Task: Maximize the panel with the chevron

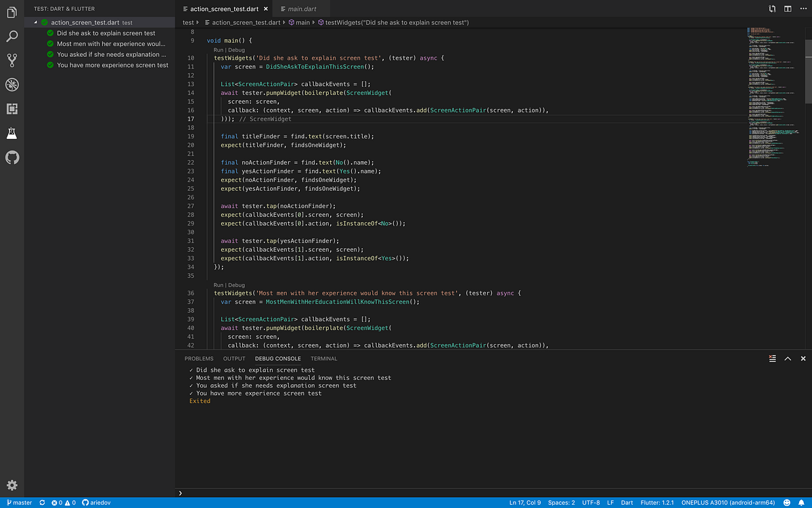Action: pyautogui.click(x=787, y=358)
